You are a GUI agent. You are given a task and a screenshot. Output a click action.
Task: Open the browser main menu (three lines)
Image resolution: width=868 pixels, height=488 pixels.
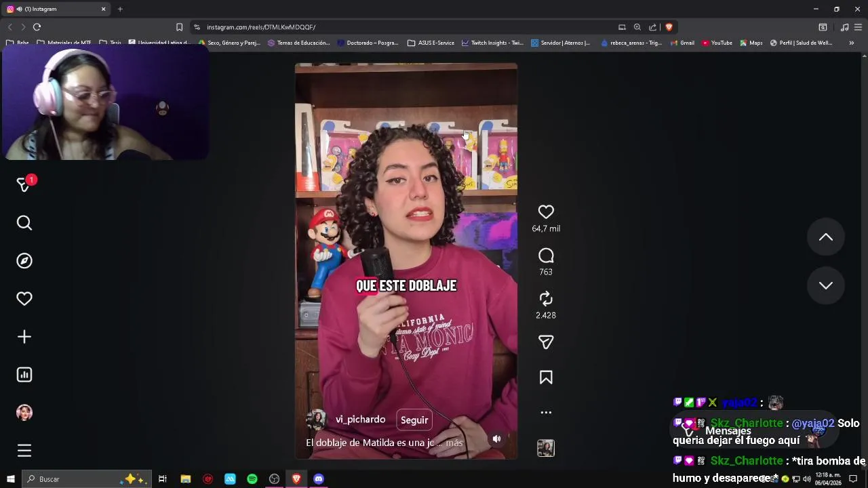point(858,27)
